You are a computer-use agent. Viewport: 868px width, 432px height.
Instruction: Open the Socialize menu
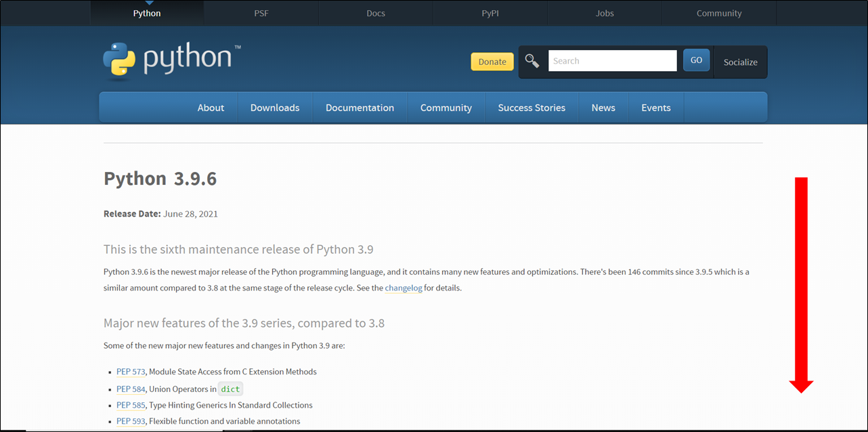741,62
